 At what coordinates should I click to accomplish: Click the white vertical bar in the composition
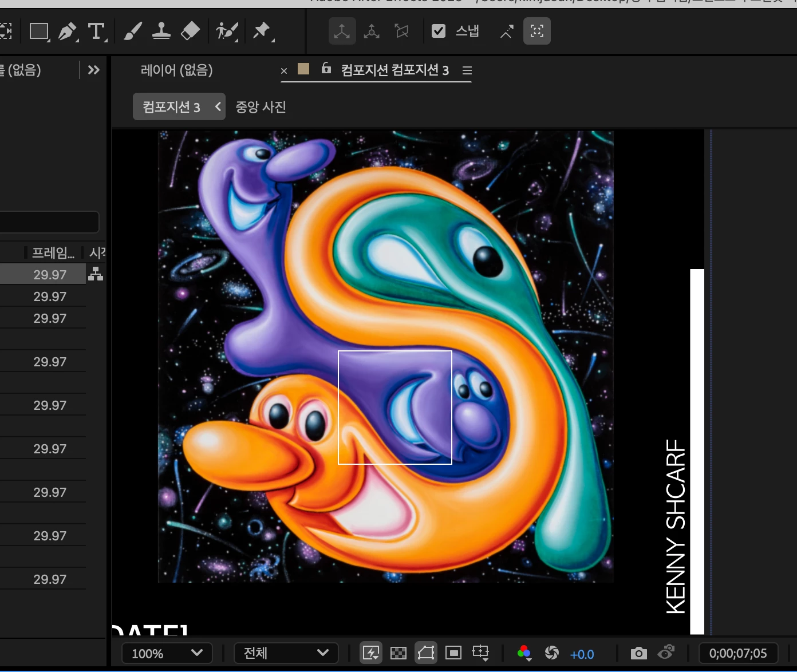[697, 452]
